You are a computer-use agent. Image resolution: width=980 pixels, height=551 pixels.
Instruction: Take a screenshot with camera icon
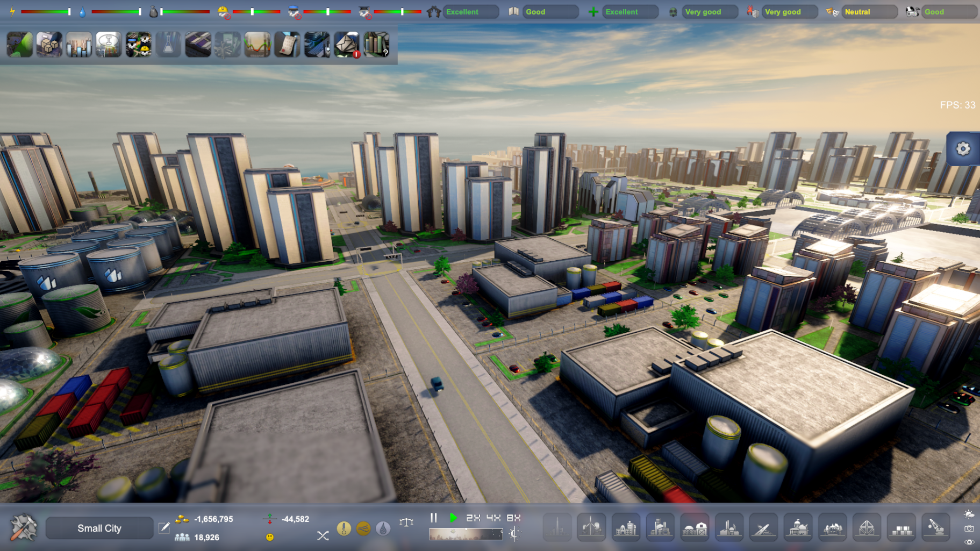point(969,528)
